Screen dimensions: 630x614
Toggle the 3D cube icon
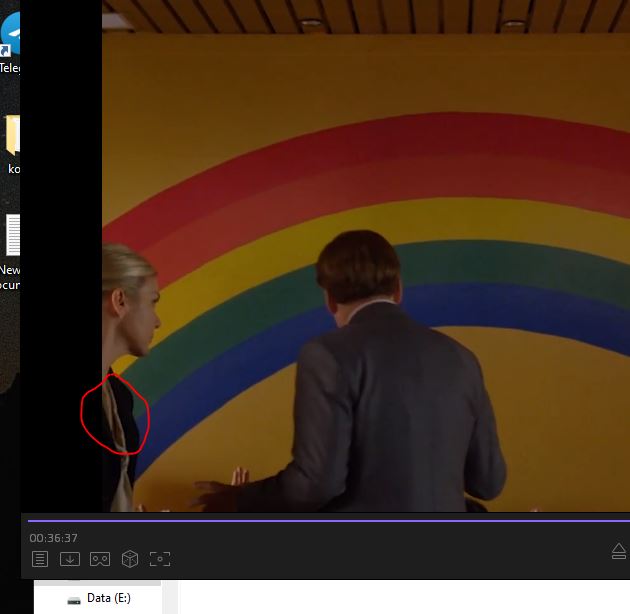click(129, 559)
